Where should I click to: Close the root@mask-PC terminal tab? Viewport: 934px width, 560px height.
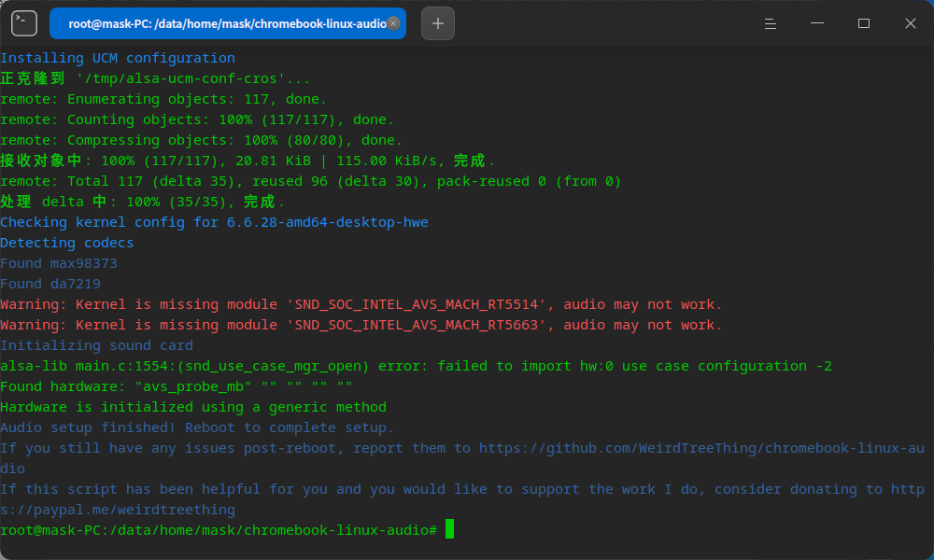(393, 23)
